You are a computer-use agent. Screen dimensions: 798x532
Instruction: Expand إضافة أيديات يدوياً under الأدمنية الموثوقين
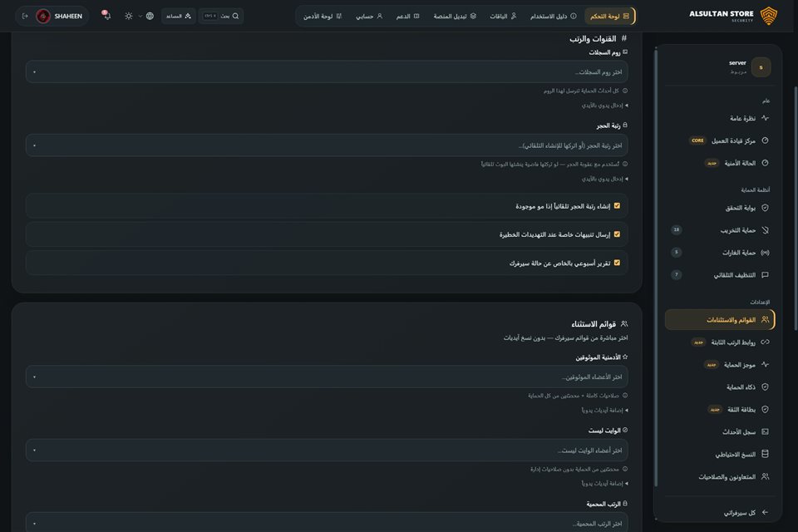coord(604,410)
